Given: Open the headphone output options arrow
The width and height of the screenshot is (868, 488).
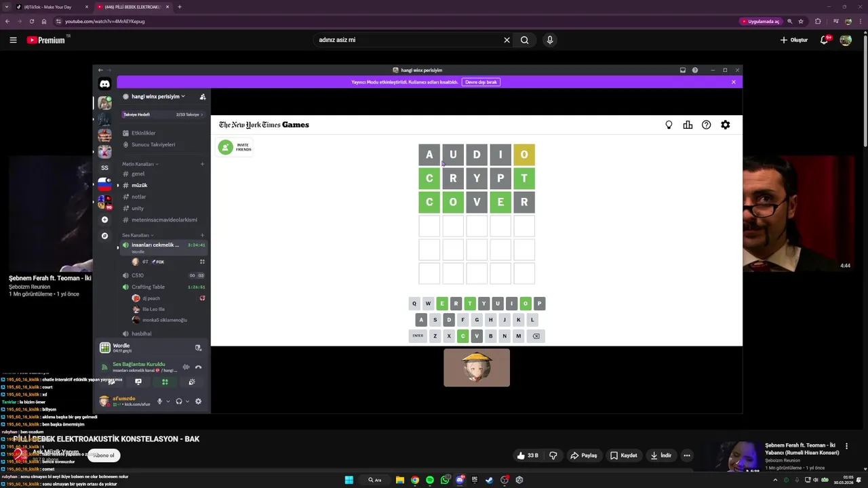Looking at the screenshot, I should coord(187,401).
